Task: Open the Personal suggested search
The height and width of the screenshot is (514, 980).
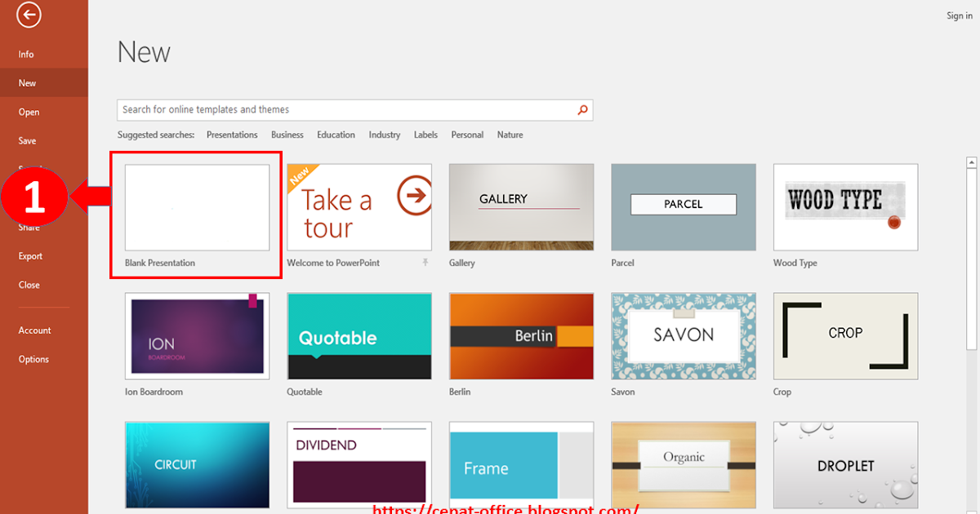Action: pos(467,135)
